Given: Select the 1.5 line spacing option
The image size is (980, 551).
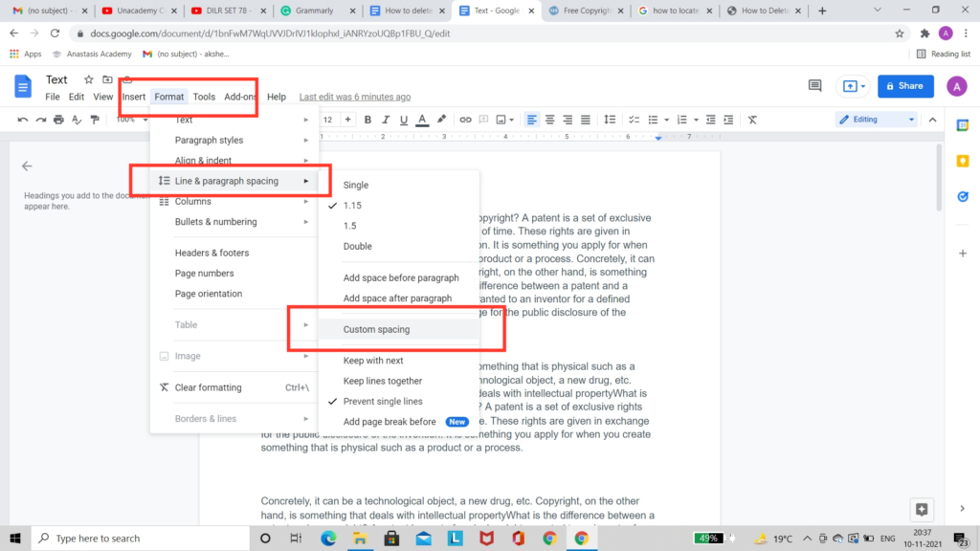Looking at the screenshot, I should (356, 226).
